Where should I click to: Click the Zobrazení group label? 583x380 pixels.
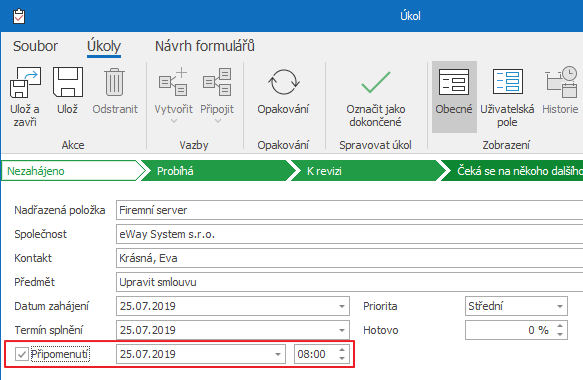pyautogui.click(x=506, y=145)
